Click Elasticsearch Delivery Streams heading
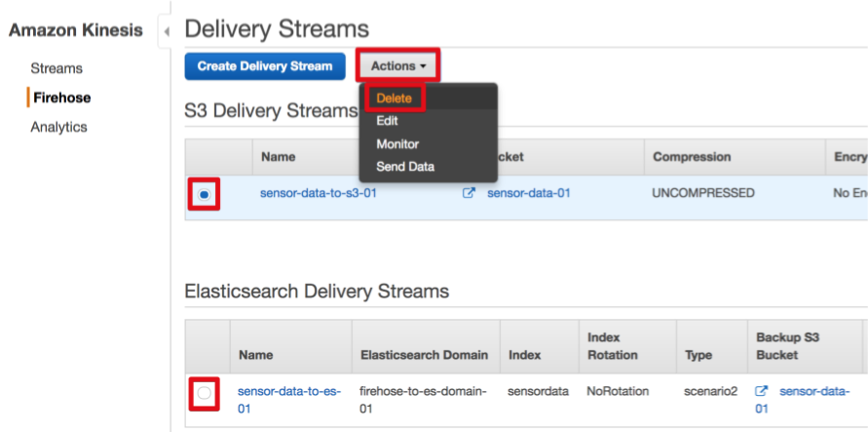This screenshot has height=432, width=868. [x=317, y=291]
